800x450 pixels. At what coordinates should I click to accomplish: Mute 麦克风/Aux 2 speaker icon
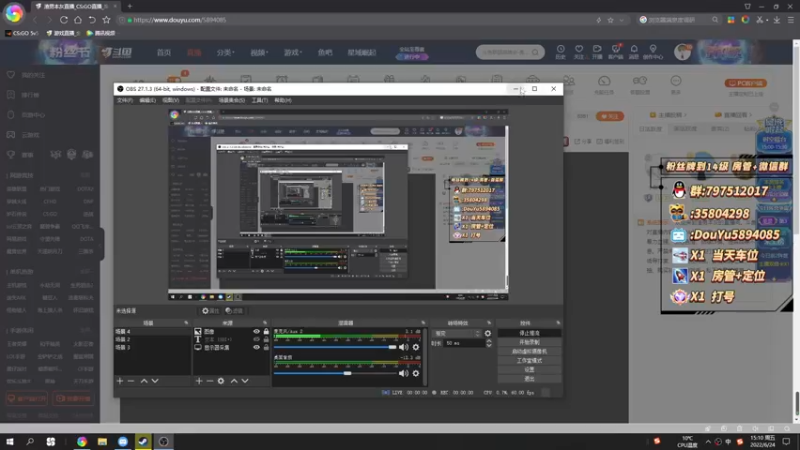[x=404, y=347]
